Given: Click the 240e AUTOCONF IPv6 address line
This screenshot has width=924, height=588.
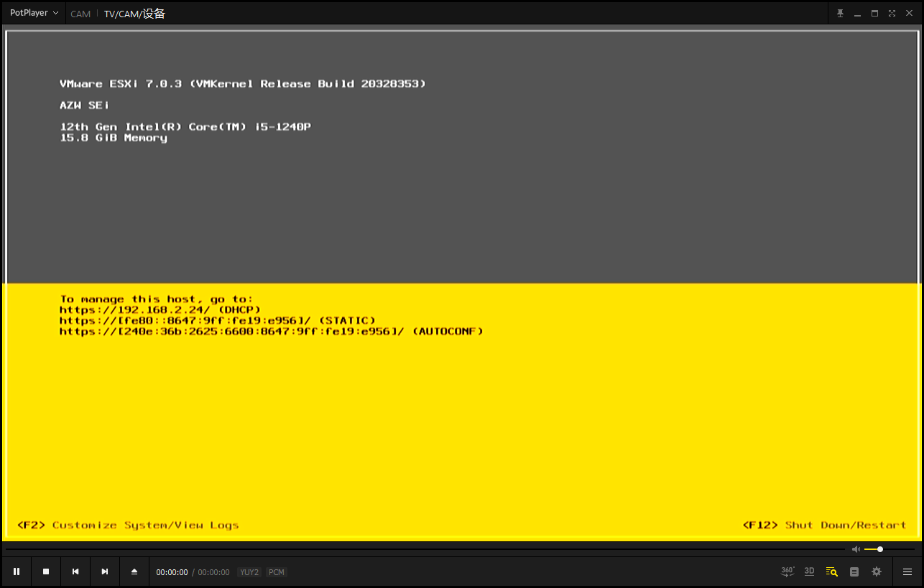Looking at the screenshot, I should (x=272, y=332).
